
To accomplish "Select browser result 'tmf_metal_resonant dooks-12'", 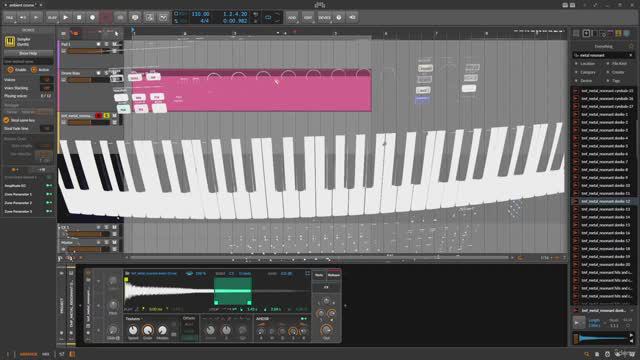I will coord(603,201).
